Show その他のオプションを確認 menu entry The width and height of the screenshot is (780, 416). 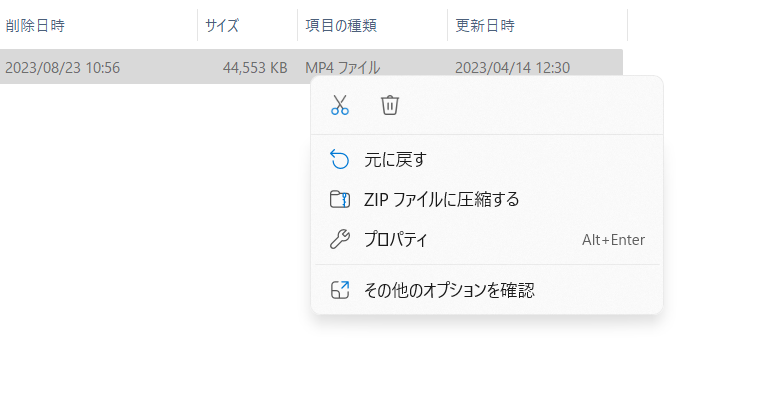[449, 290]
